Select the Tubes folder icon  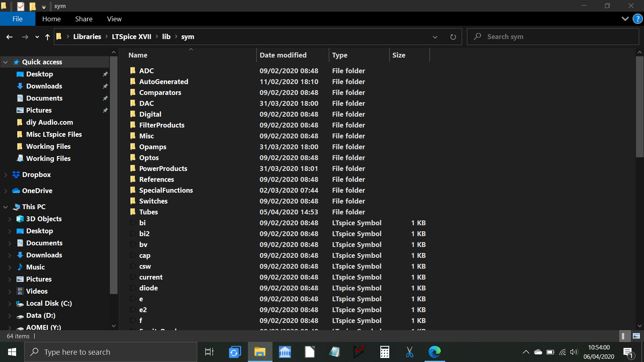coord(133,212)
